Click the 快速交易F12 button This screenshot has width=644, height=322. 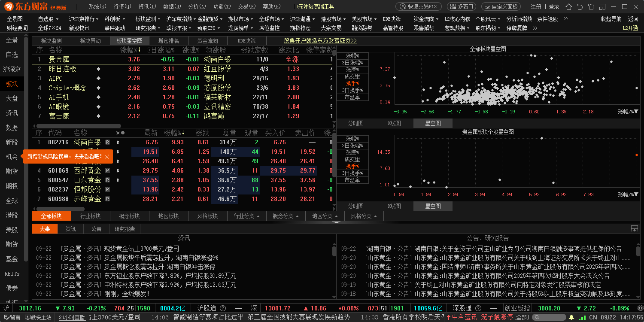coord(418,6)
